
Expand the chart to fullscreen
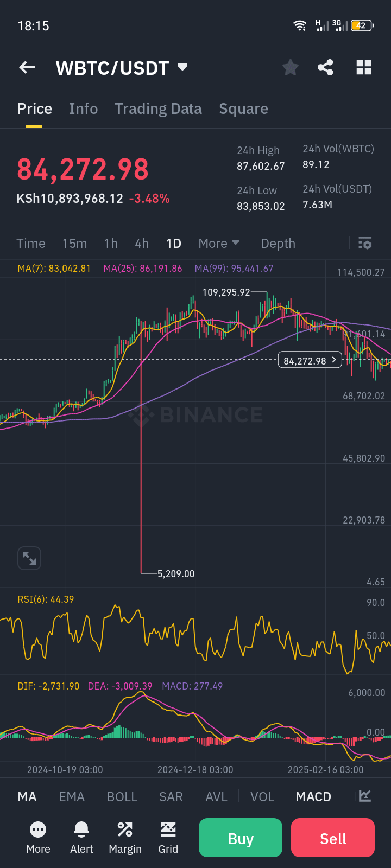click(x=29, y=558)
